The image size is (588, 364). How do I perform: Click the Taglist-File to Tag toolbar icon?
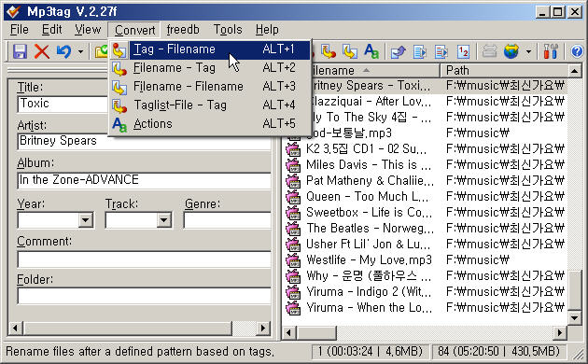point(329,51)
